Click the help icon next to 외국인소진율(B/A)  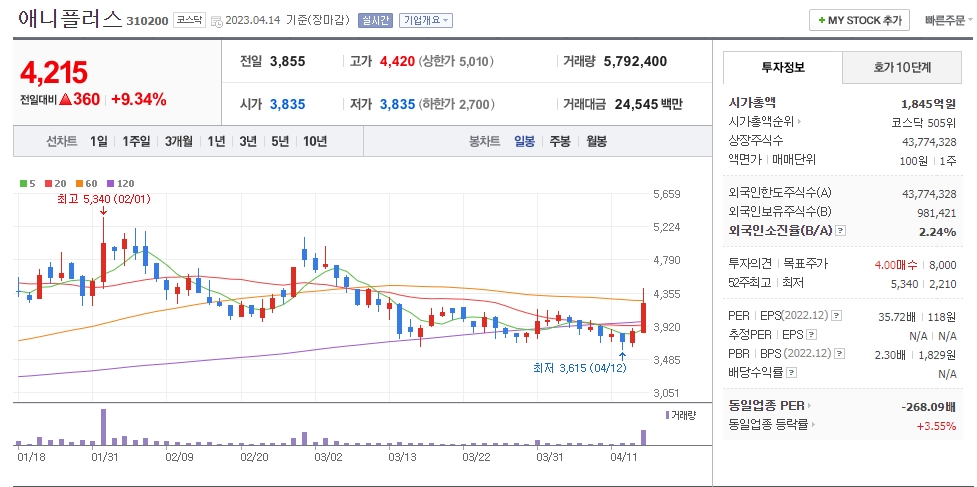point(841,230)
